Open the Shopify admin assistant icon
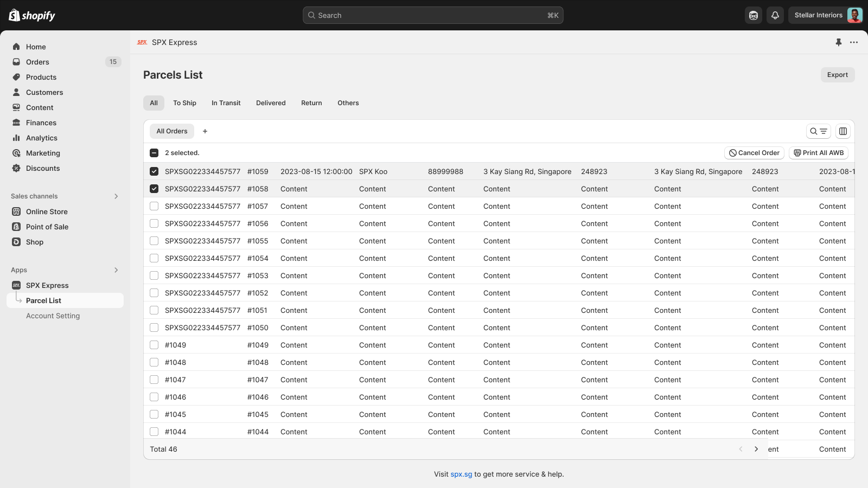 coord(753,15)
